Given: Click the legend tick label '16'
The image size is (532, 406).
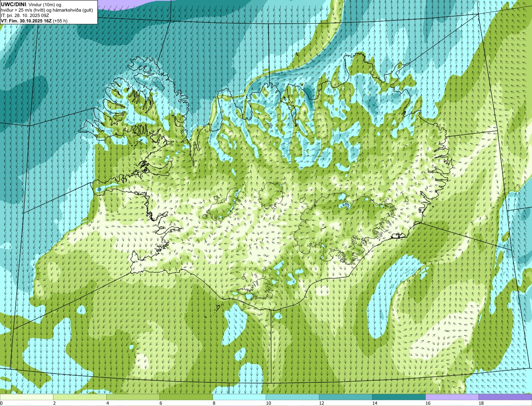Looking at the screenshot, I should [x=428, y=403].
